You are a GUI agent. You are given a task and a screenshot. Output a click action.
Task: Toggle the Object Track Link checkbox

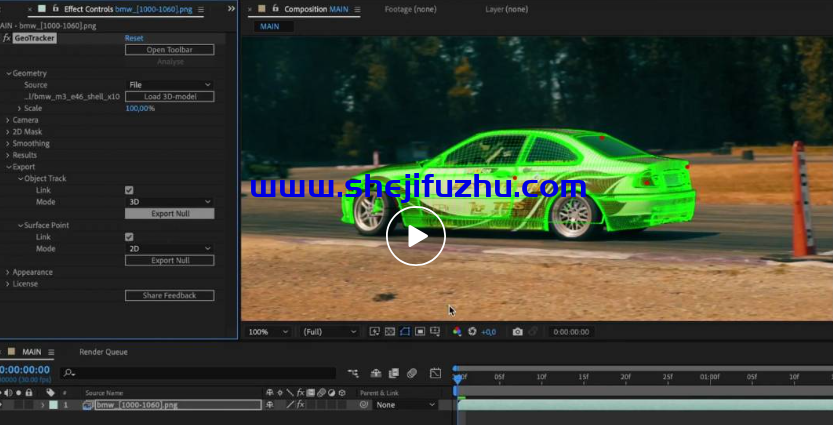pyautogui.click(x=129, y=190)
